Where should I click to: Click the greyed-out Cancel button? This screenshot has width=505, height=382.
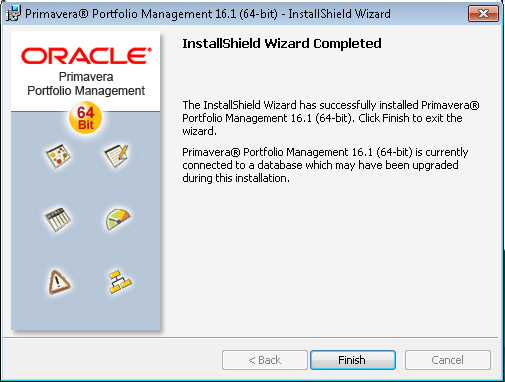pyautogui.click(x=448, y=360)
